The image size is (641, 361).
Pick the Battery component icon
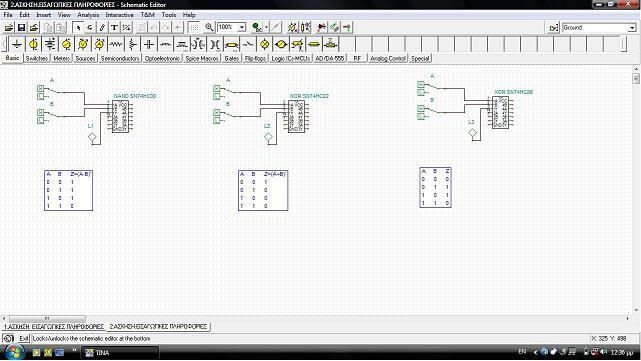pyautogui.click(x=50, y=44)
